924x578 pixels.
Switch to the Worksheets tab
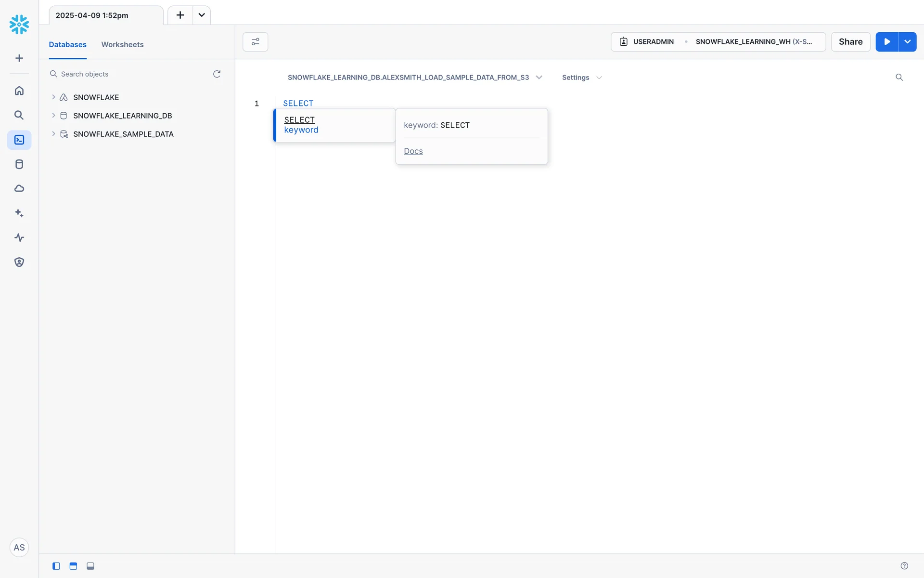(122, 44)
